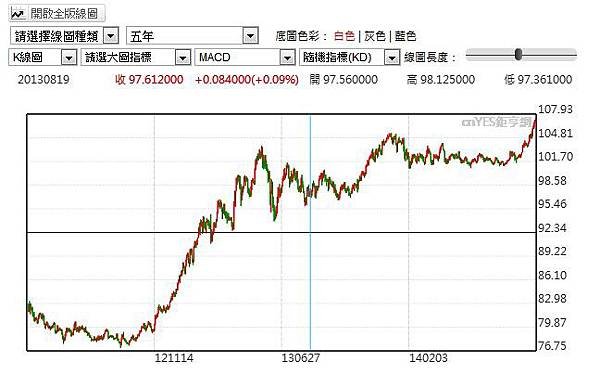
Task: Click the low price 低 97.361000
Action: (538, 80)
